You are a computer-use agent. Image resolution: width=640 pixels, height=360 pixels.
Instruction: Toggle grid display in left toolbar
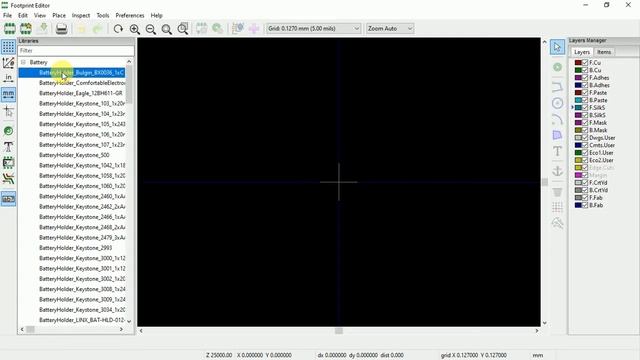coord(8,47)
